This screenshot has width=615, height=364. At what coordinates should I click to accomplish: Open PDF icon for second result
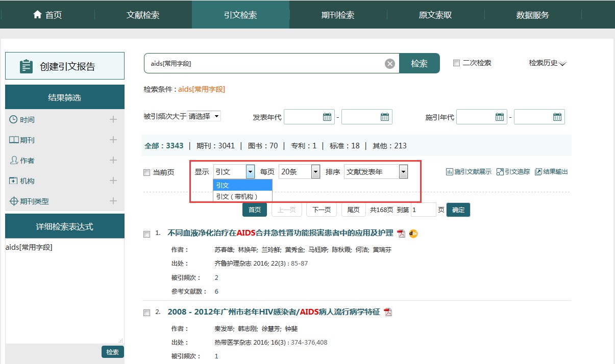(388, 312)
